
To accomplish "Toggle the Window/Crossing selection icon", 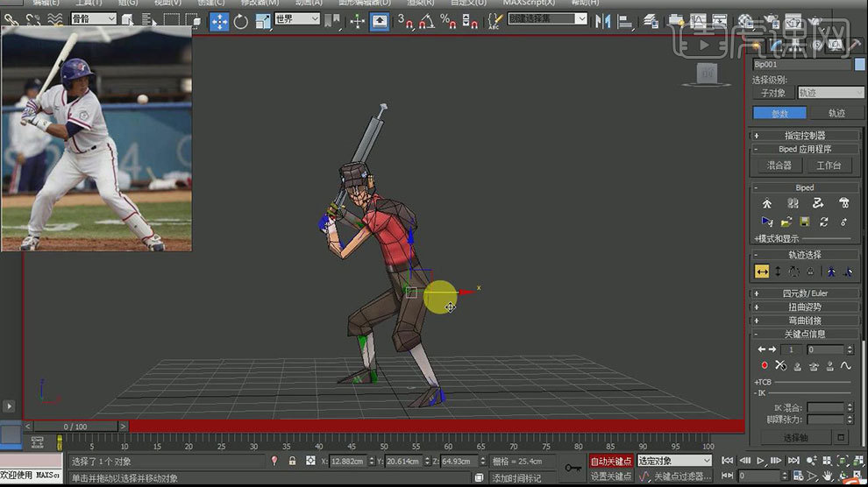I will pyautogui.click(x=193, y=20).
